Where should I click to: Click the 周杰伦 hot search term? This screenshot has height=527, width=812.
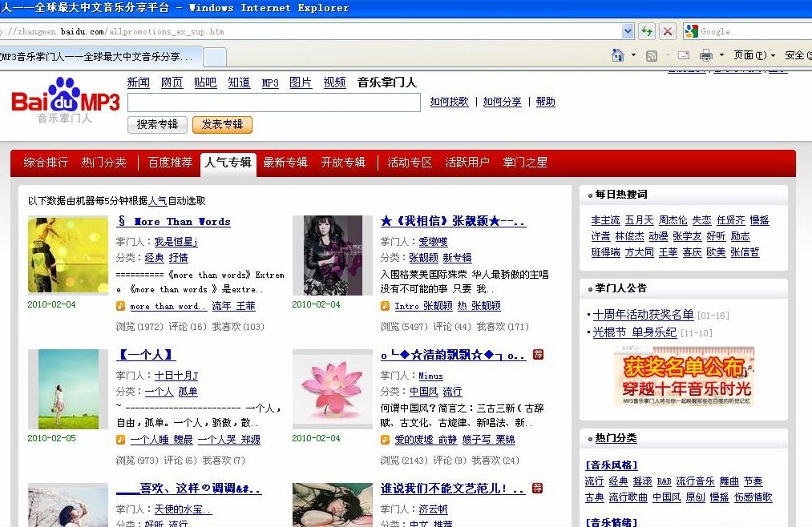673,220
